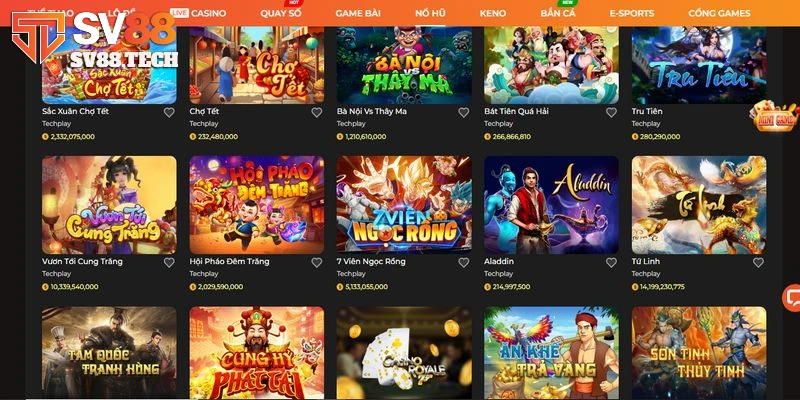The image size is (800, 400).
Task: Launch the 7 Viên Ngọc Rồng game thumbnail
Action: 404,205
